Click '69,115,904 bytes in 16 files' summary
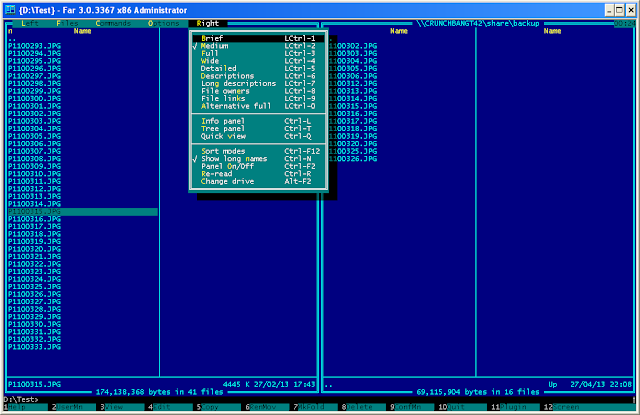 click(478, 392)
